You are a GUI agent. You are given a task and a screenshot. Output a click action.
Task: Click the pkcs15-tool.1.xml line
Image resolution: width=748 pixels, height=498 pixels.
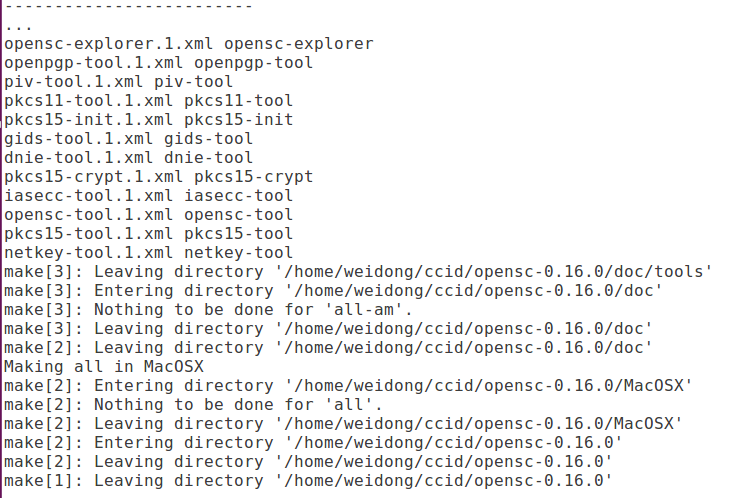click(x=148, y=234)
